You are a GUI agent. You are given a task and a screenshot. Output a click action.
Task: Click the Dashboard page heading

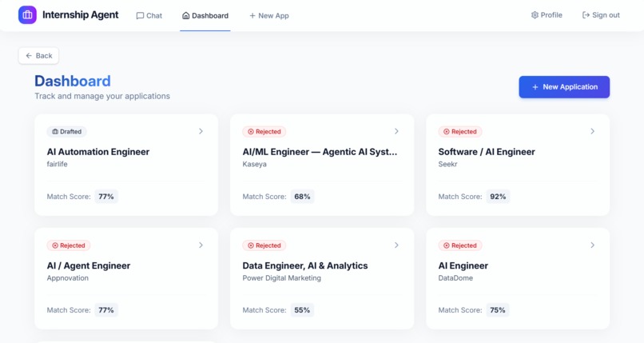73,81
